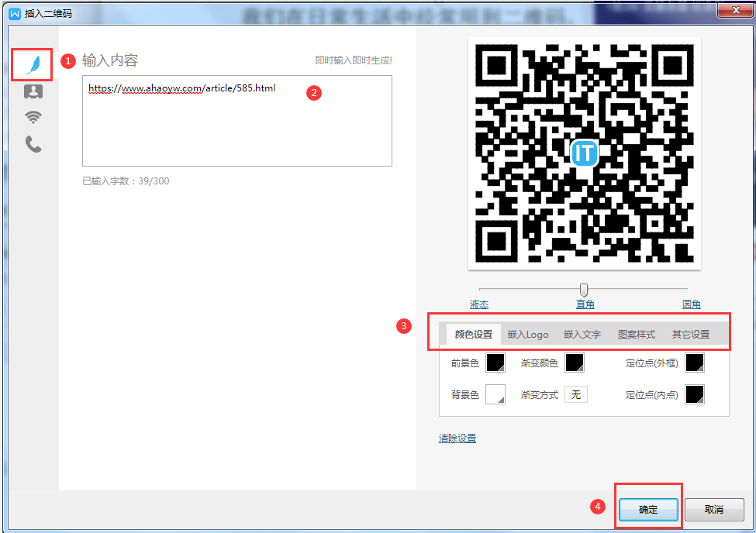Switch to the 嵌入Logo tab
The image size is (756, 533).
coord(528,335)
